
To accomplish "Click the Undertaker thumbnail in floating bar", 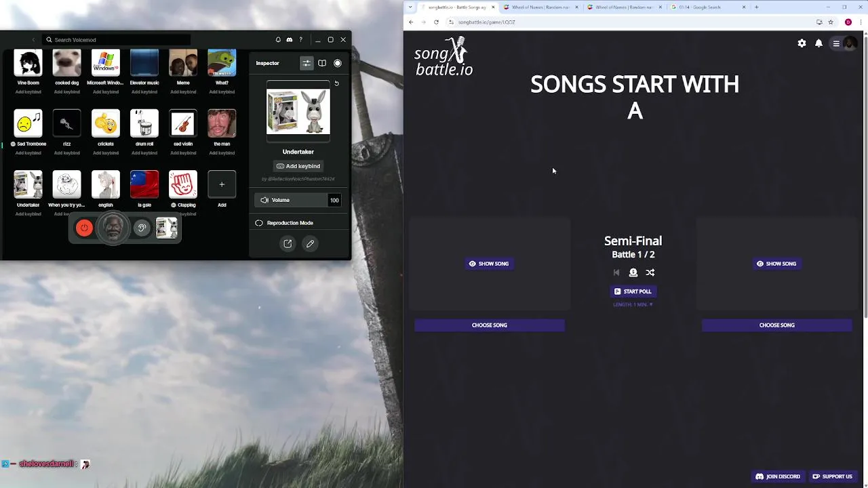I will pos(166,228).
